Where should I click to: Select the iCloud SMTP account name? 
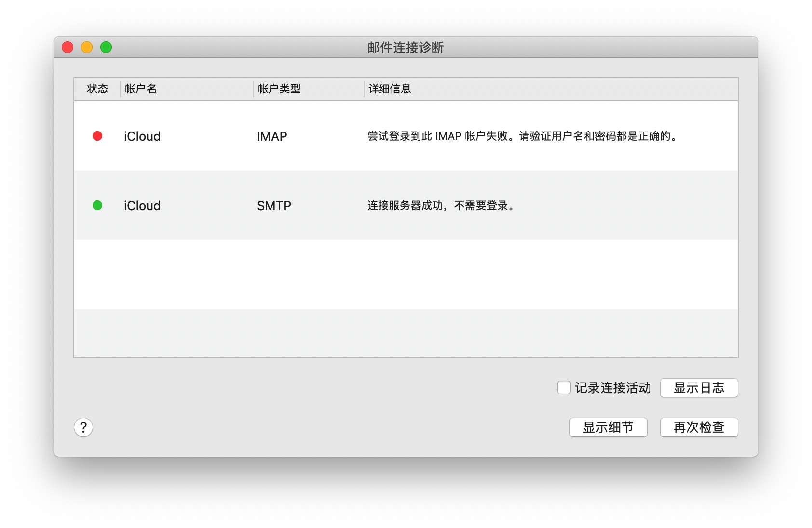coord(142,206)
